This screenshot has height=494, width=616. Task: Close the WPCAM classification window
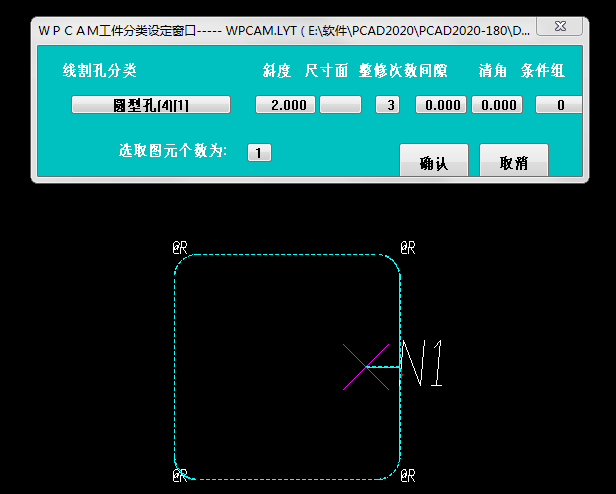pos(559,26)
